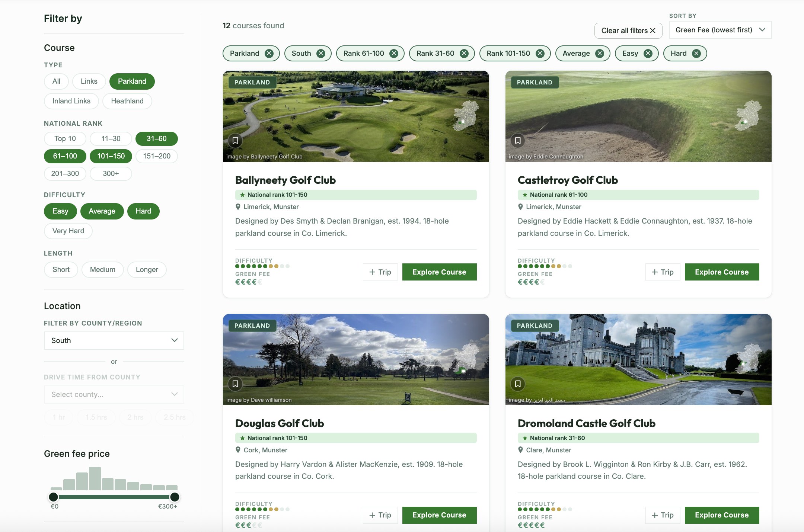Enable national rank 151–200
The image size is (804, 532).
click(x=157, y=156)
